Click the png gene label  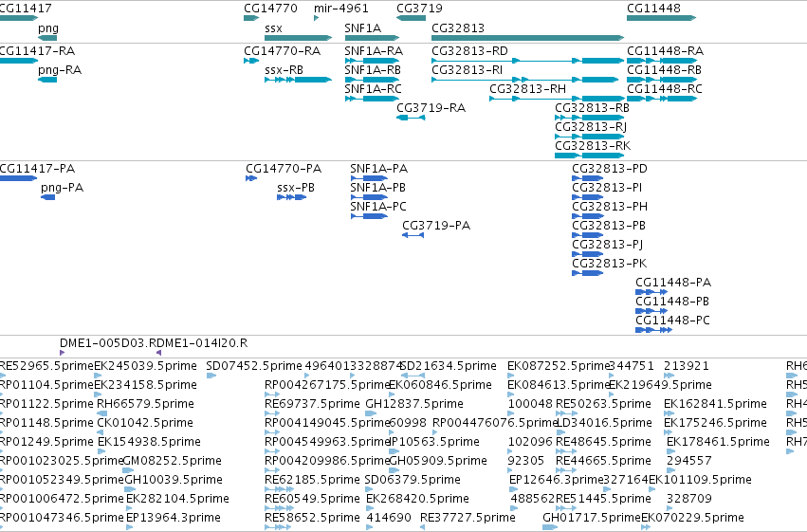47,28
